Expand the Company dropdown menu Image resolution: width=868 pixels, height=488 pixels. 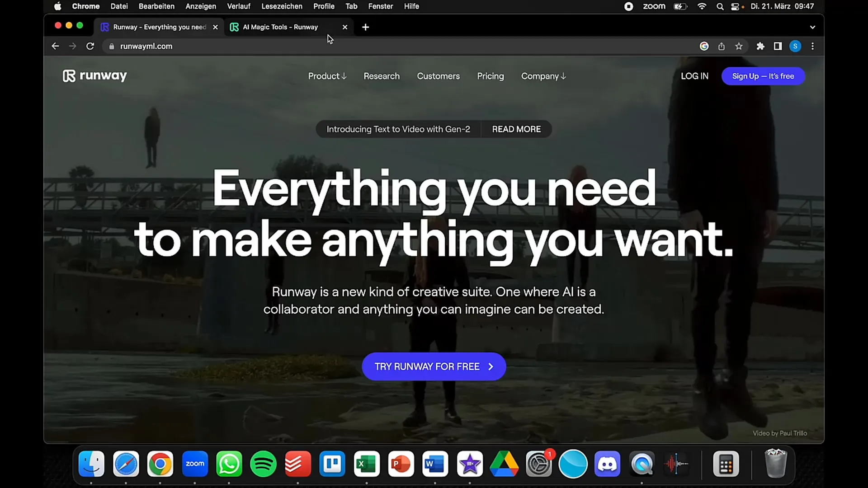(542, 75)
